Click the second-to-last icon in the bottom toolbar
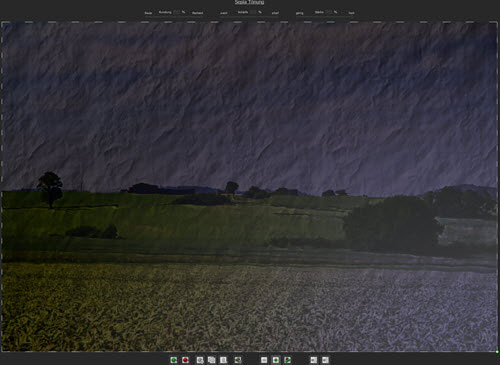 point(314,360)
